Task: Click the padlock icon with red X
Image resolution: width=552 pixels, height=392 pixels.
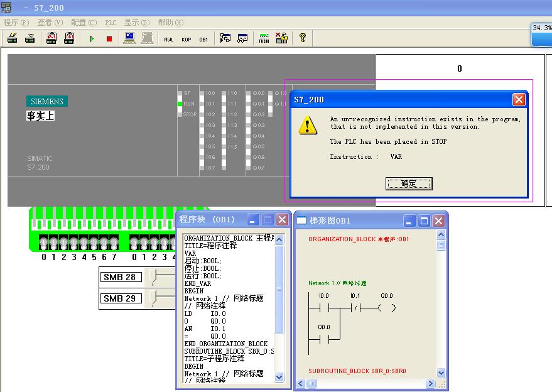Action: click(281, 38)
